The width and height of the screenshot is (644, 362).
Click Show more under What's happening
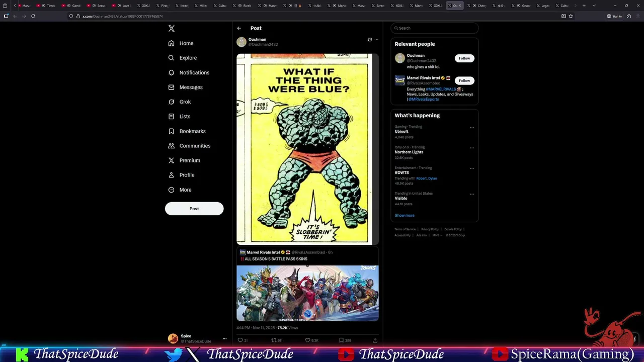click(405, 215)
